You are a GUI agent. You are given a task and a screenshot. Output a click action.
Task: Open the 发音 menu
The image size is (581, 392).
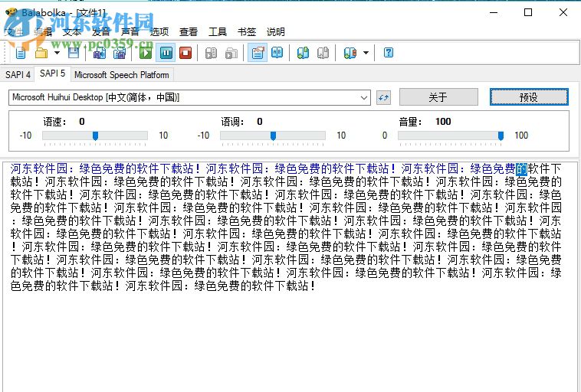tap(100, 32)
